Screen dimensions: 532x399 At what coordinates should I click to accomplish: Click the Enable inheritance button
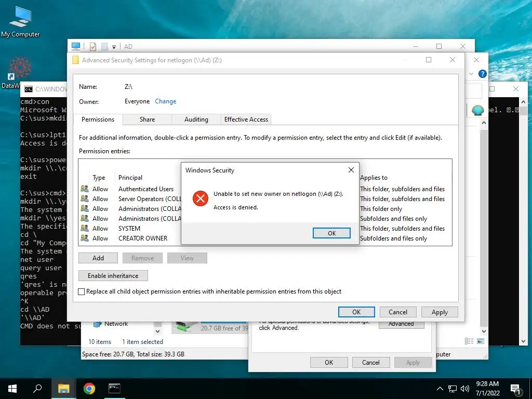113,275
